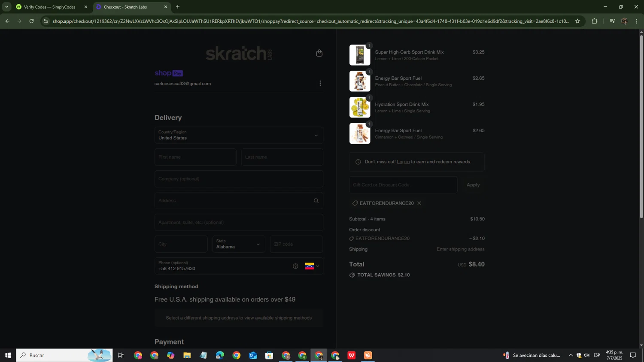Open notification center icon
The width and height of the screenshot is (644, 362).
(x=633, y=355)
